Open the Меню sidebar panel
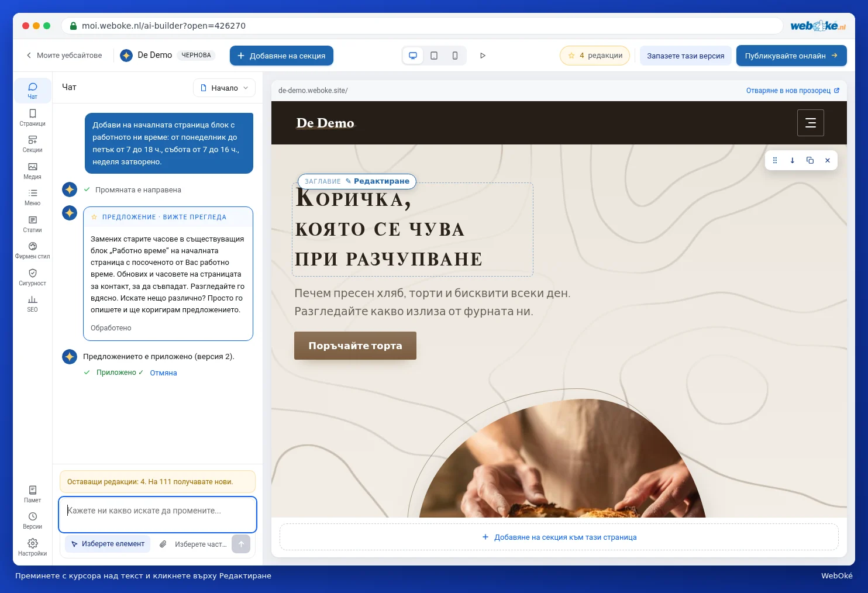The height and width of the screenshot is (593, 868). pos(32,197)
